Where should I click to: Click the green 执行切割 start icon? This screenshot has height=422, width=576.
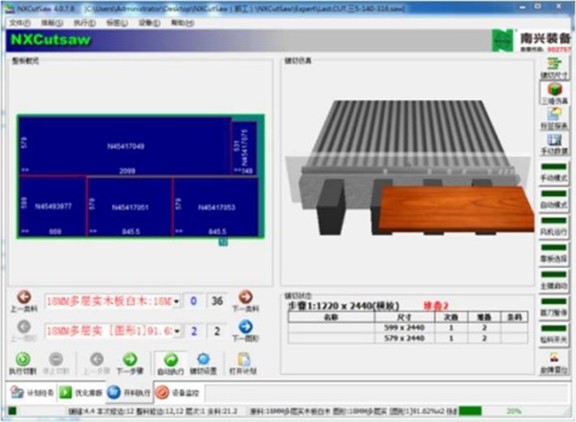pos(23,359)
